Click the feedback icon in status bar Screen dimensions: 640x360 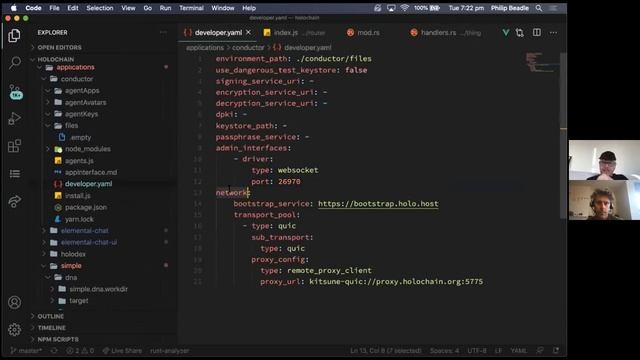click(x=540, y=351)
